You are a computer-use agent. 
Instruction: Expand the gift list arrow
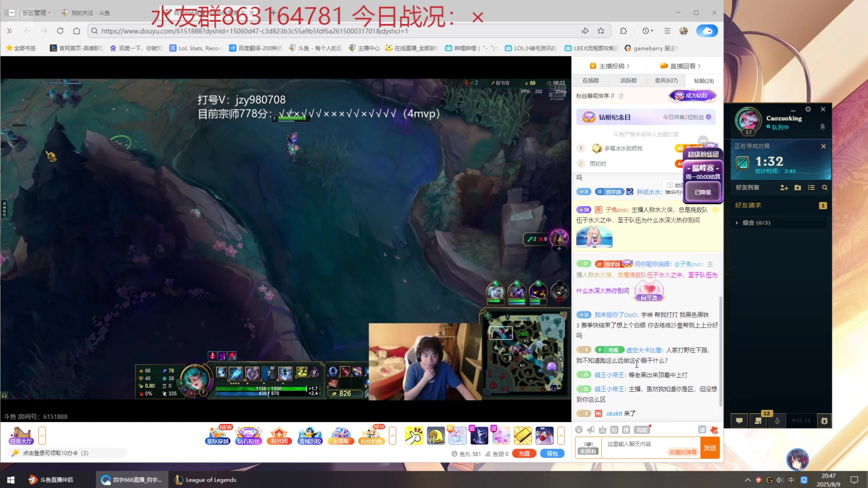click(561, 436)
